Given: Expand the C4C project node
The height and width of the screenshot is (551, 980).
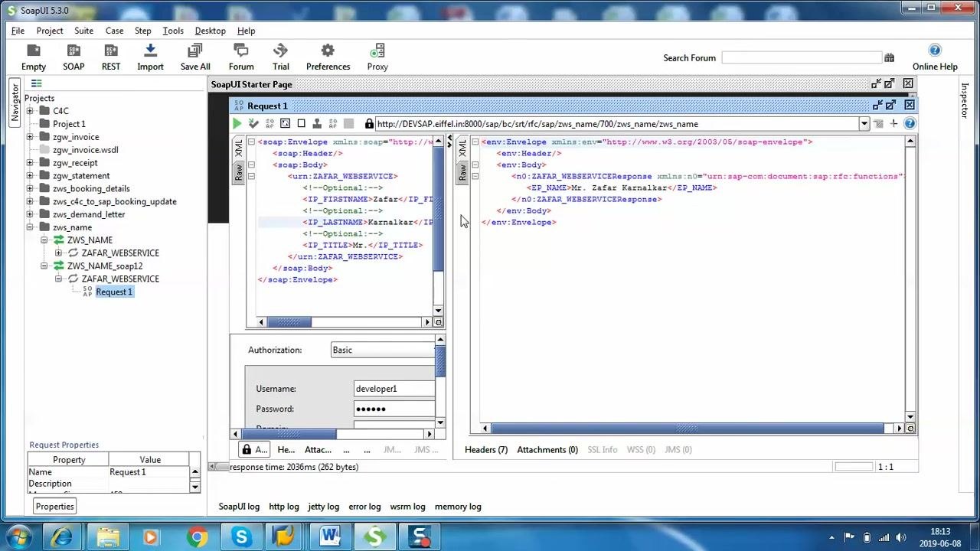Looking at the screenshot, I should coord(30,111).
